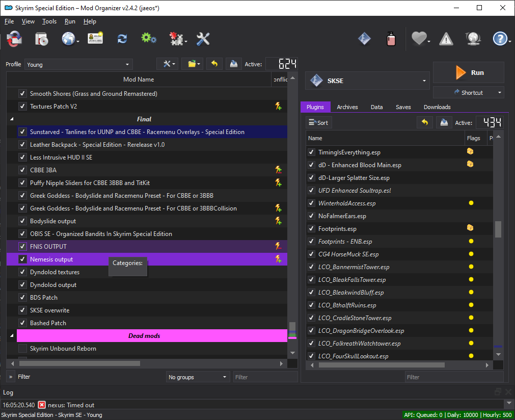Click plugin list create backup icon

[444, 122]
